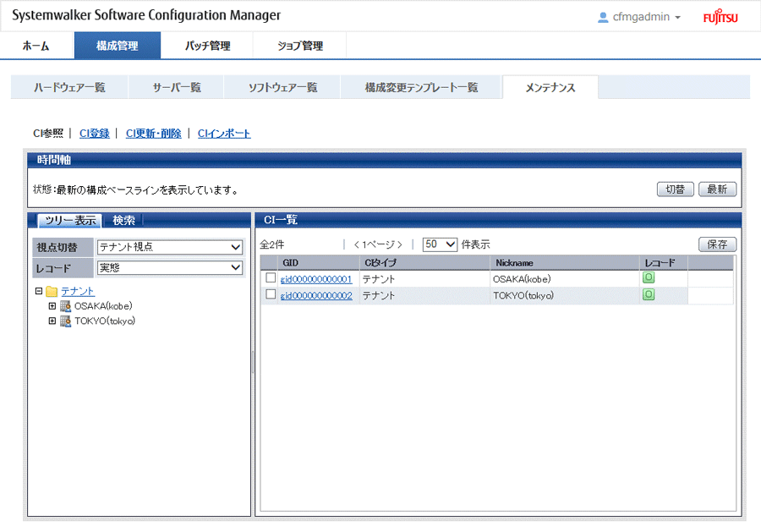This screenshot has height=532, width=761.
Task: Switch to the 検索 panel tab
Action: pyautogui.click(x=123, y=221)
